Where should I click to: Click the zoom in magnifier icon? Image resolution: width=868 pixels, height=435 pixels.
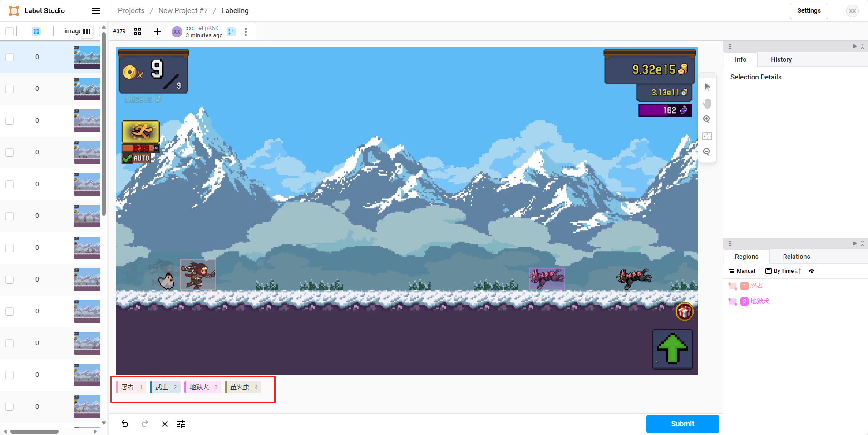pos(707,119)
